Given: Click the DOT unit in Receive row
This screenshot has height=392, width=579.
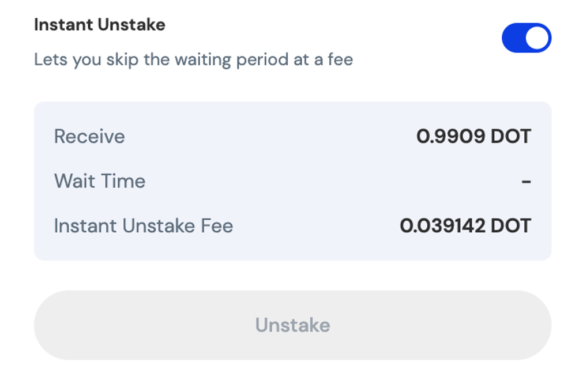Looking at the screenshot, I should (x=511, y=137).
